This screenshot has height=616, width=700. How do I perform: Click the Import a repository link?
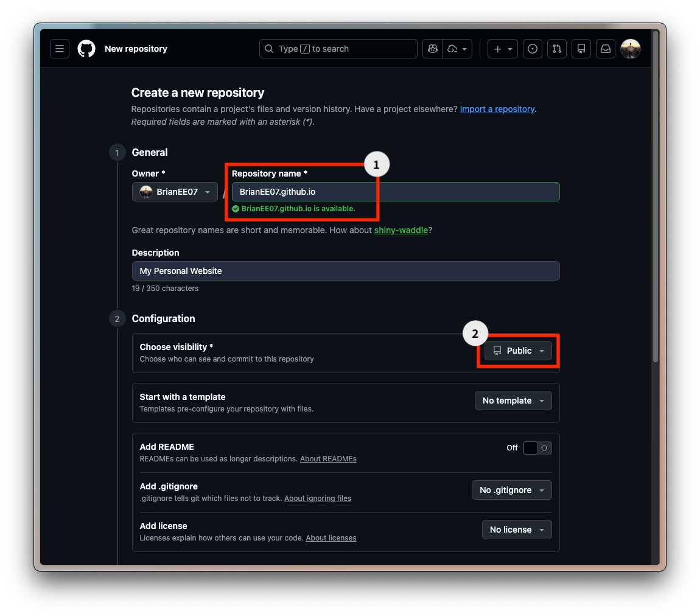[497, 109]
